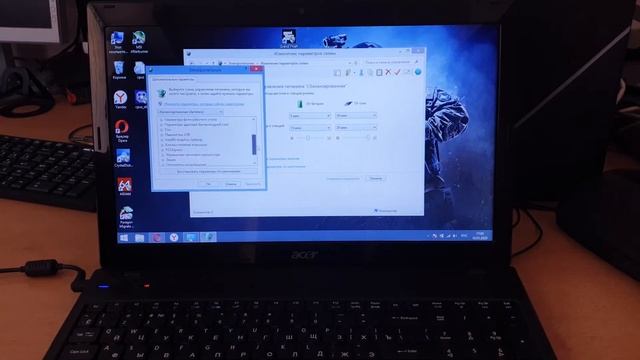The width and height of the screenshot is (640, 360).
Task: Click Восстановить параметры по умолчанию button
Action: (208, 171)
